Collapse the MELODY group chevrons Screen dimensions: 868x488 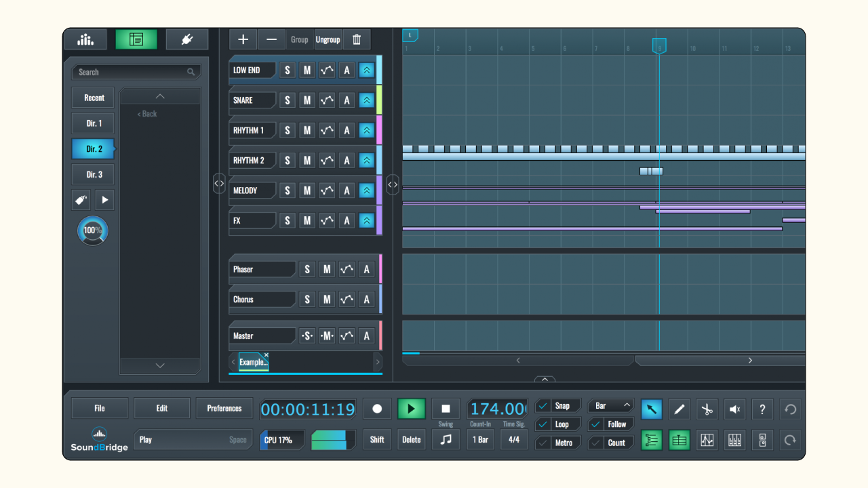pos(366,190)
